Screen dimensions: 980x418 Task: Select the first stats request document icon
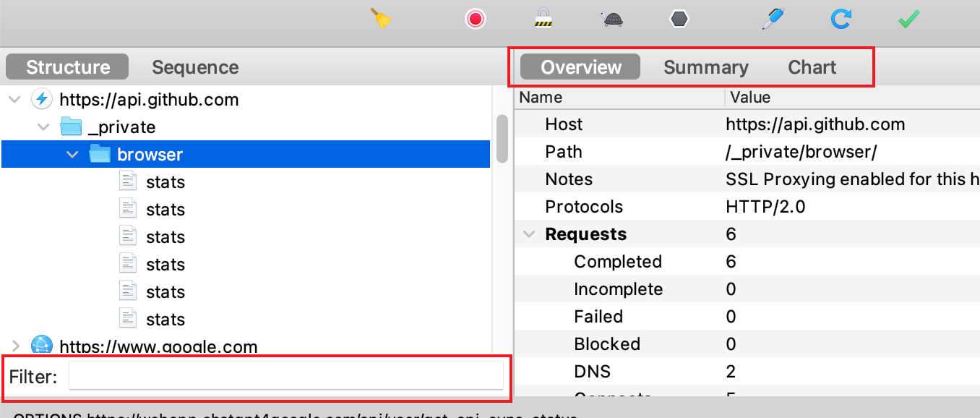pyautogui.click(x=128, y=182)
